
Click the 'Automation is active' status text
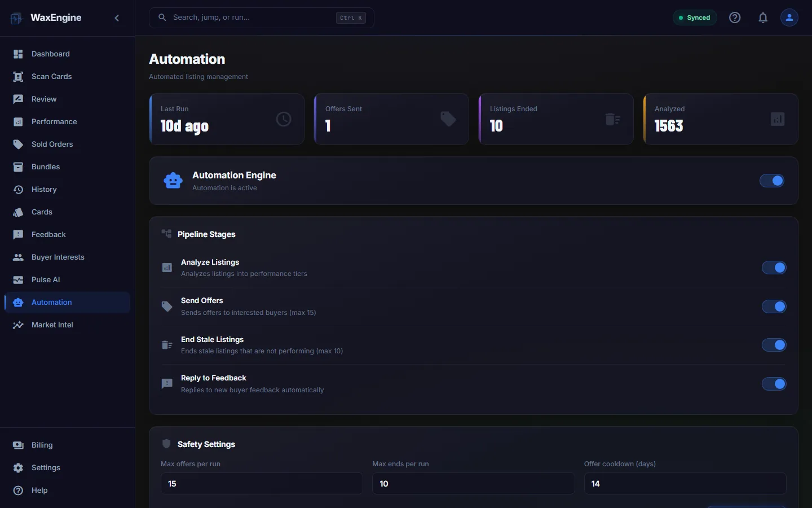click(224, 188)
